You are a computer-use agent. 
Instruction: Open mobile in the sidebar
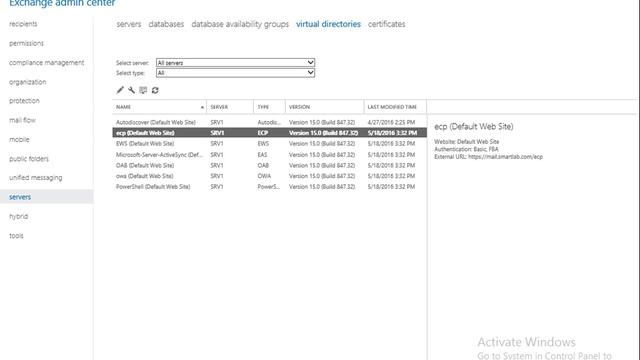tap(19, 139)
